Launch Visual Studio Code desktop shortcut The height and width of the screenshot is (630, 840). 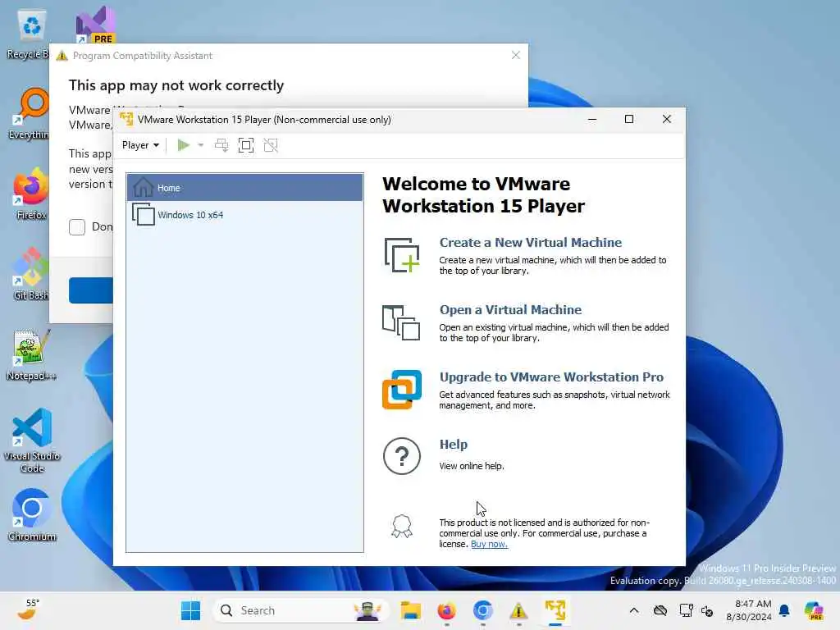point(32,441)
